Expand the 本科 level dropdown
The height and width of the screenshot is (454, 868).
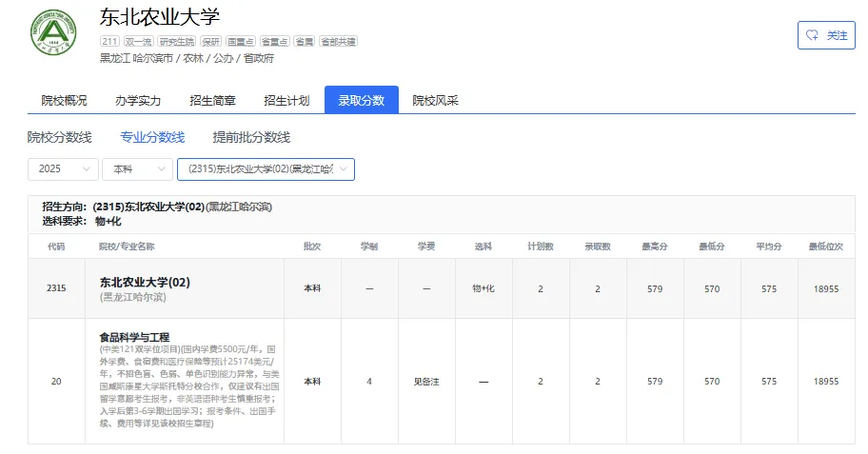tap(137, 168)
